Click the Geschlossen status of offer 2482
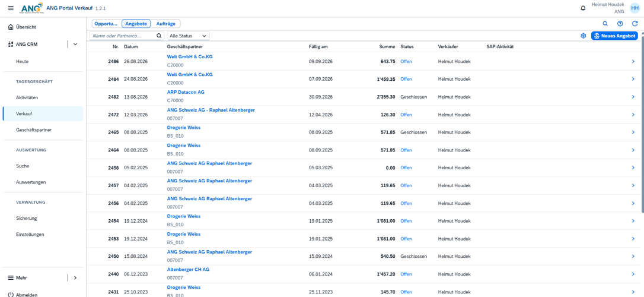 pyautogui.click(x=413, y=97)
